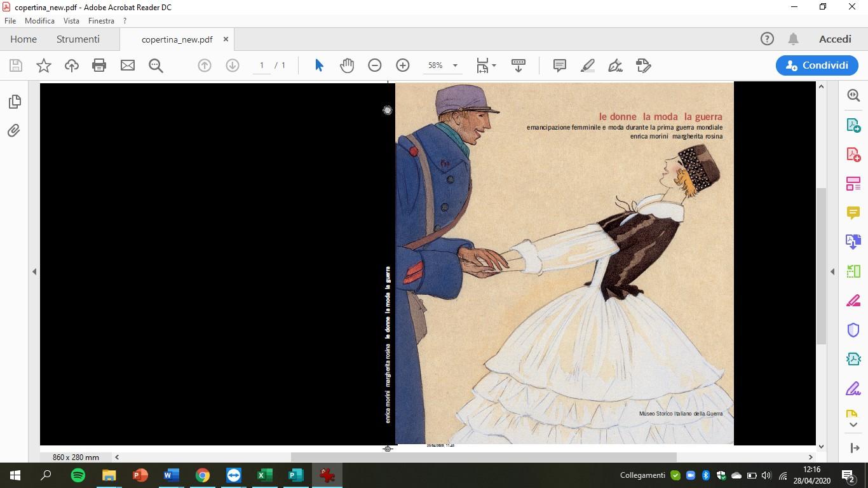Upload the file to the cloud via toolbar icon
Viewport: 868px width, 488px height.
(x=72, y=65)
